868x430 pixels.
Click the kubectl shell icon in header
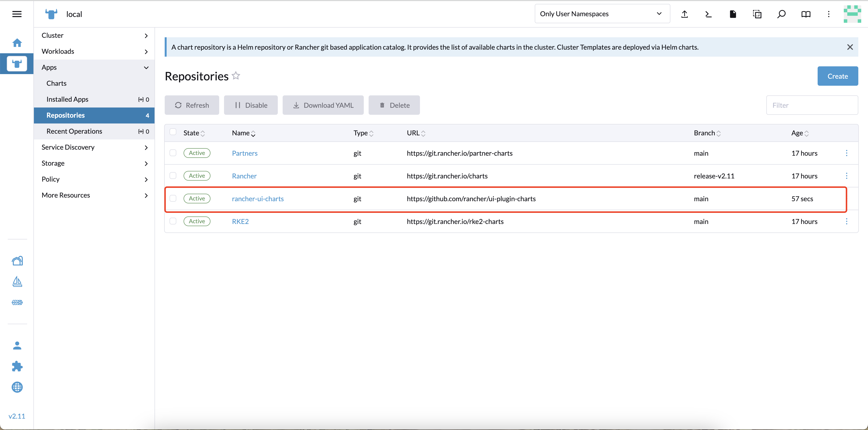pos(708,14)
